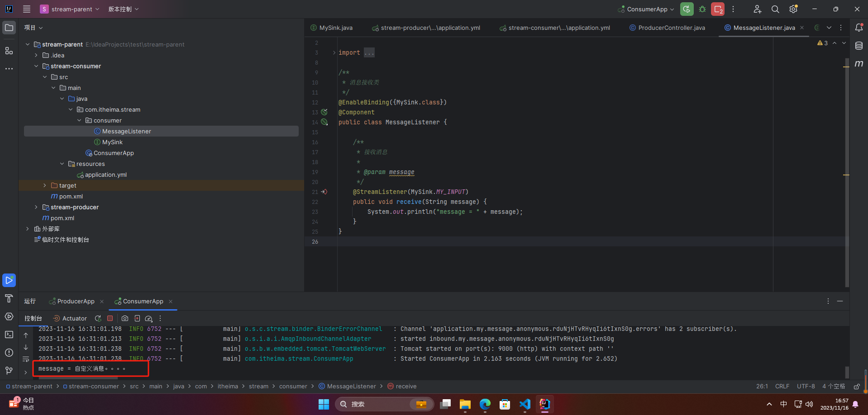The image size is (868, 415).
Task: Click warnings indicator showing 3
Action: coord(822,43)
